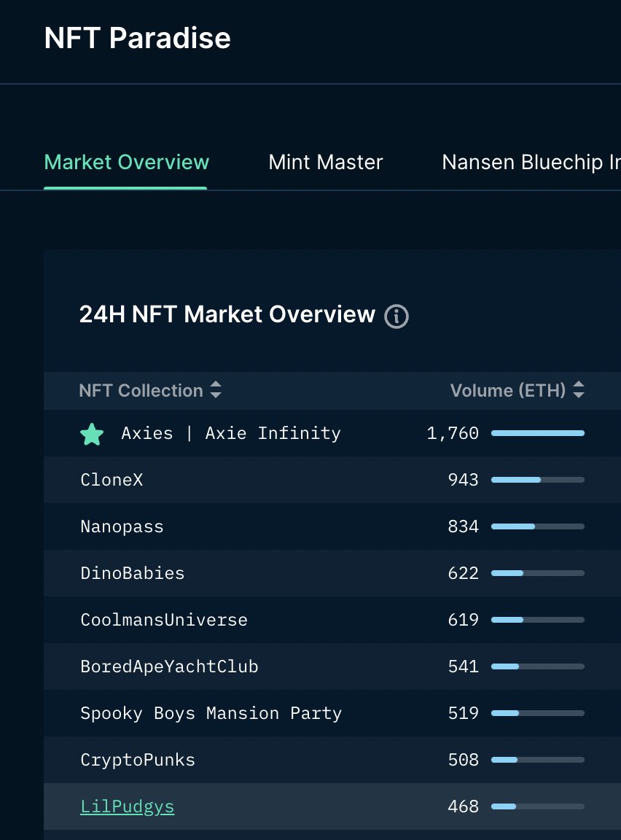Click volume value 622
The width and height of the screenshot is (621, 840).
[463, 572]
